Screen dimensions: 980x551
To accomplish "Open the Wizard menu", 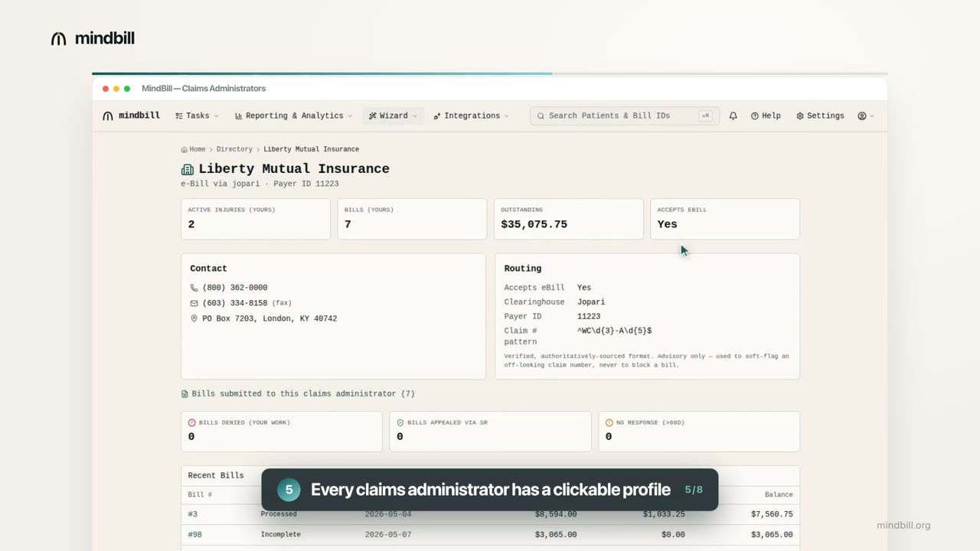I will [393, 116].
